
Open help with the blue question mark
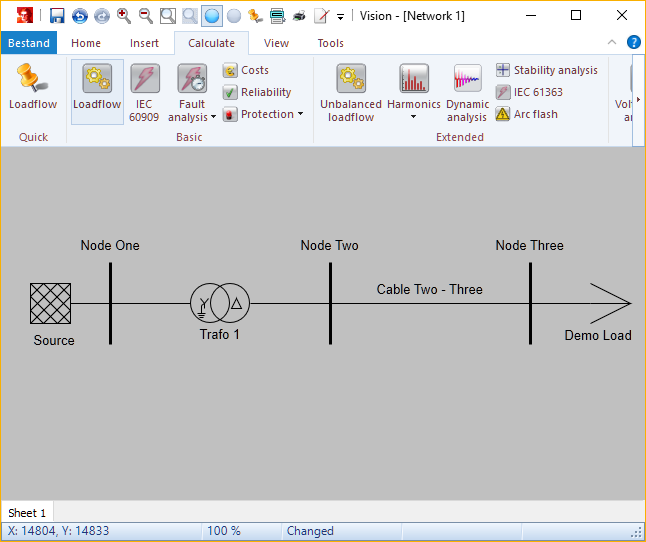634,42
